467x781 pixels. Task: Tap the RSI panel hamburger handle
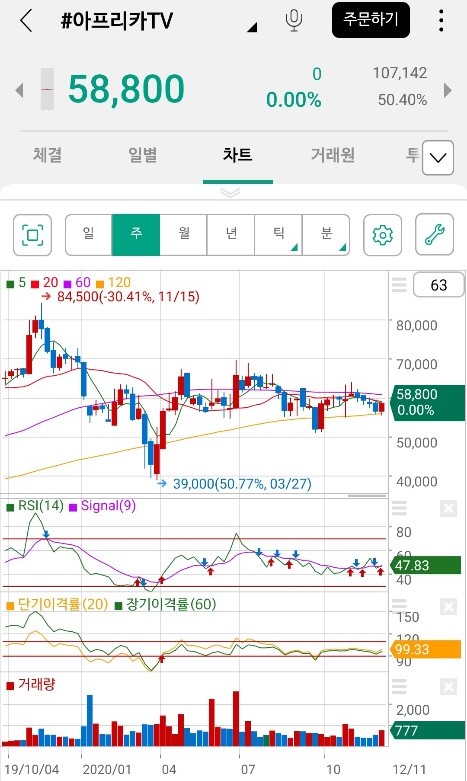(x=399, y=508)
